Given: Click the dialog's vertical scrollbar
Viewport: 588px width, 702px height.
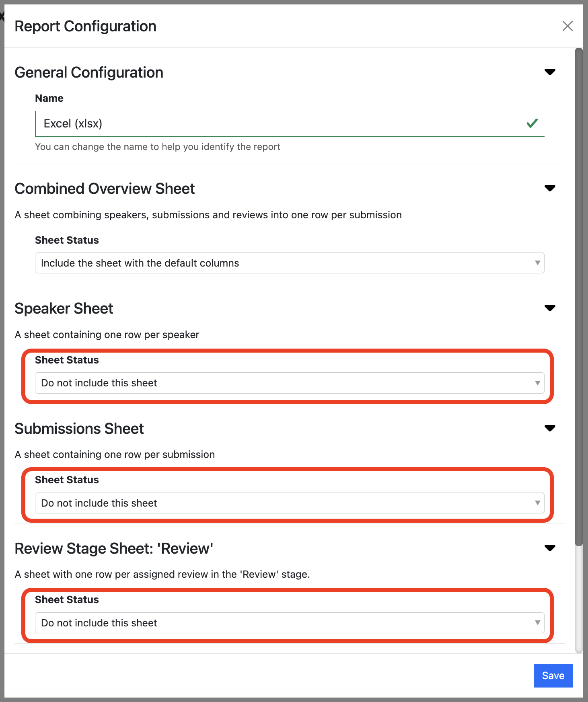Looking at the screenshot, I should [x=579, y=298].
